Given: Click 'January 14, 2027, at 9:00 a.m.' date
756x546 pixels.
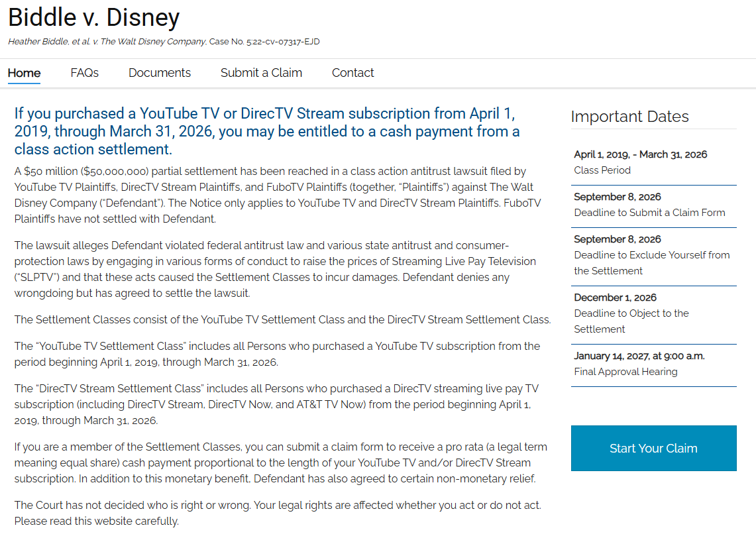Looking at the screenshot, I should [639, 356].
